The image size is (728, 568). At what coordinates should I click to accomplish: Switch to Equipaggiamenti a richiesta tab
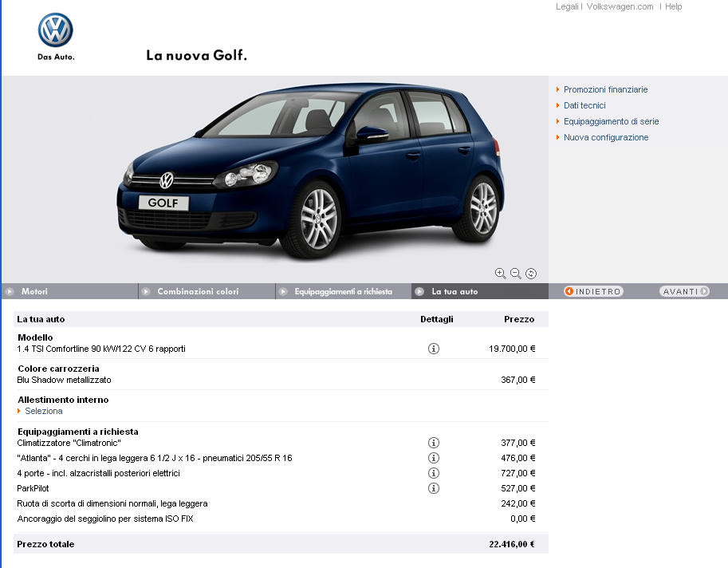click(x=344, y=291)
